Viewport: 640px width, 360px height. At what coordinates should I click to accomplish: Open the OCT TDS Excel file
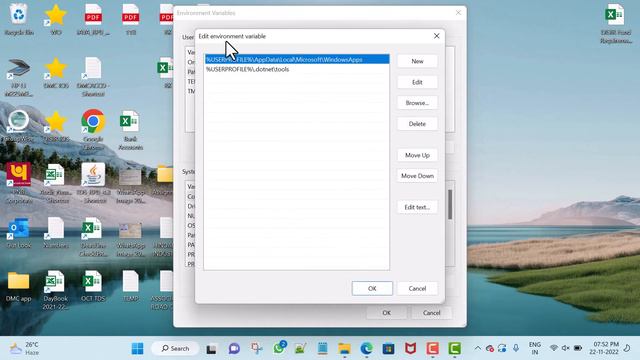click(x=93, y=287)
